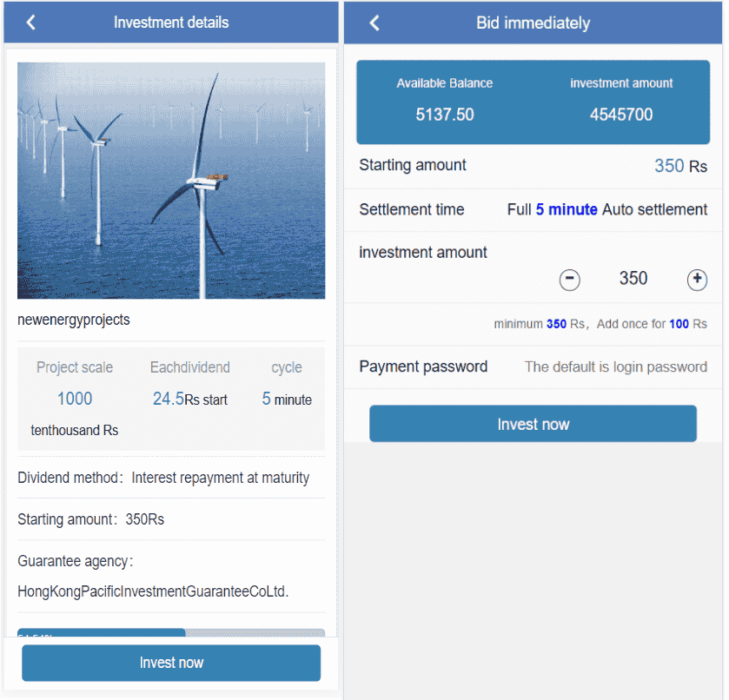
Task: Click the Starting amount 350 Rs row
Action: 533,166
